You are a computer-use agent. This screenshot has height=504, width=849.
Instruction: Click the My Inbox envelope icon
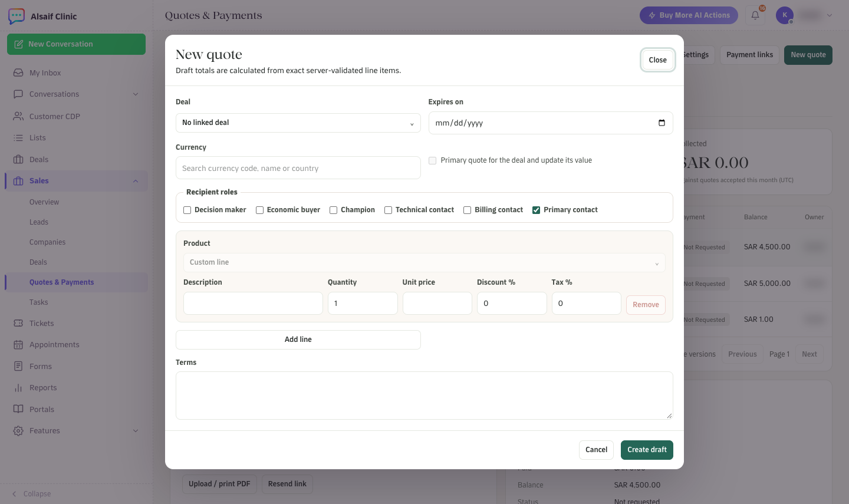point(18,73)
